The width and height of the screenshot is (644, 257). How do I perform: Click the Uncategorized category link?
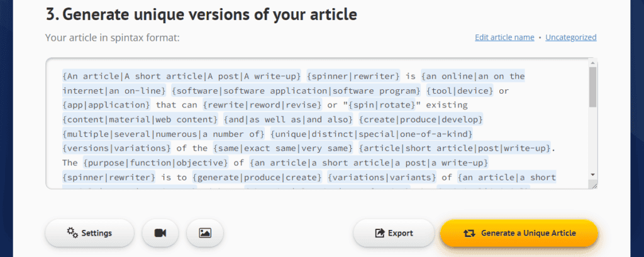[x=570, y=38]
